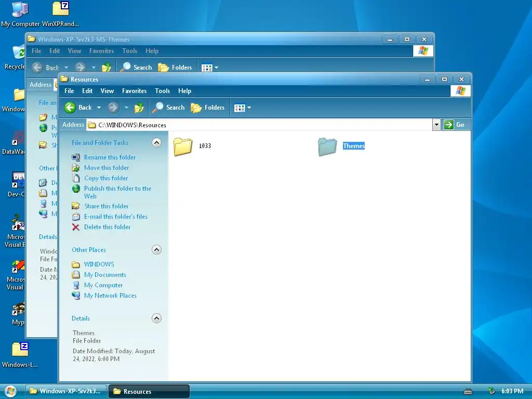Image resolution: width=532 pixels, height=399 pixels.
Task: Click the Rename this folder link
Action: tap(110, 157)
